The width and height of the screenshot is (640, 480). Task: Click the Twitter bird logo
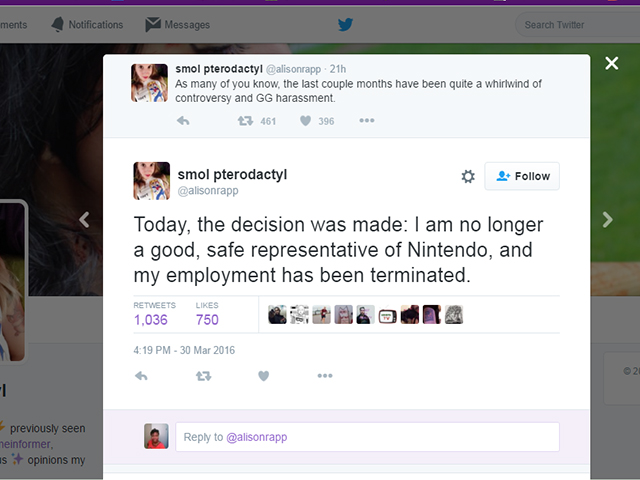coord(345,24)
